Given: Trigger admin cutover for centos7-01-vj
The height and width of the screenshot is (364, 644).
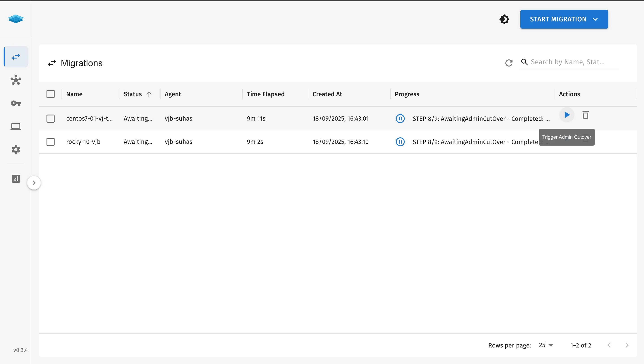Looking at the screenshot, I should click(x=567, y=115).
